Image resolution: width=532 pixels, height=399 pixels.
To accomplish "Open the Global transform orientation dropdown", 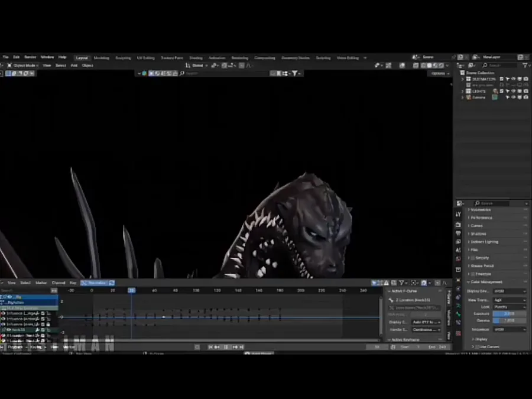I will (197, 66).
